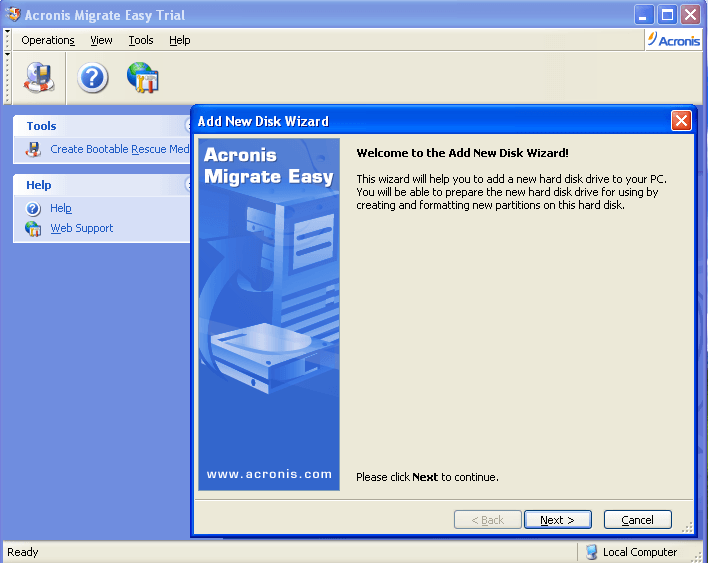The image size is (708, 563).
Task: Click the menu bar drag handle
Action: pos(7,40)
